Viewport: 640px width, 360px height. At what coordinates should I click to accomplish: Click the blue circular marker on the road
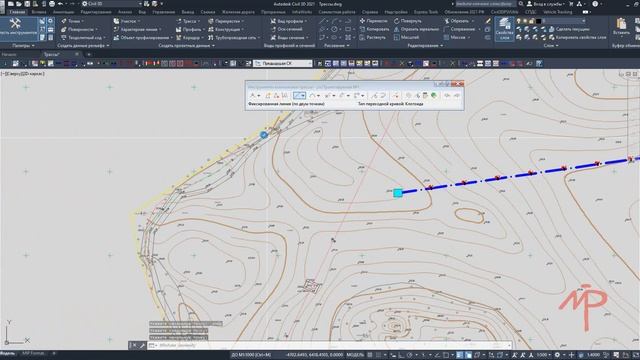tap(264, 135)
